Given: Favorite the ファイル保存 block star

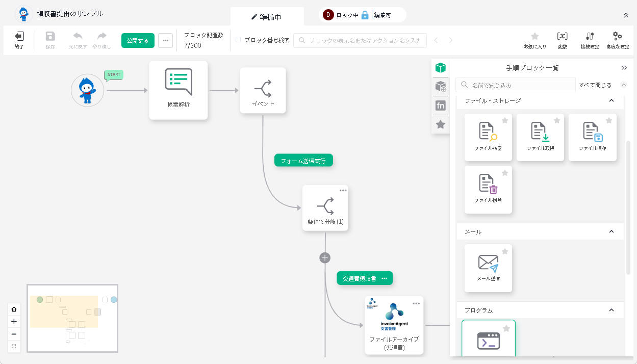Looking at the screenshot, I should pyautogui.click(x=608, y=121).
